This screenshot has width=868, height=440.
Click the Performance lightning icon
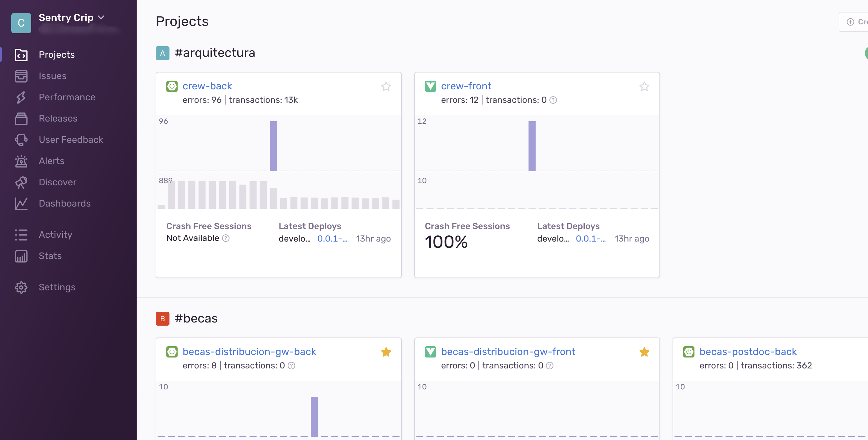coord(21,97)
